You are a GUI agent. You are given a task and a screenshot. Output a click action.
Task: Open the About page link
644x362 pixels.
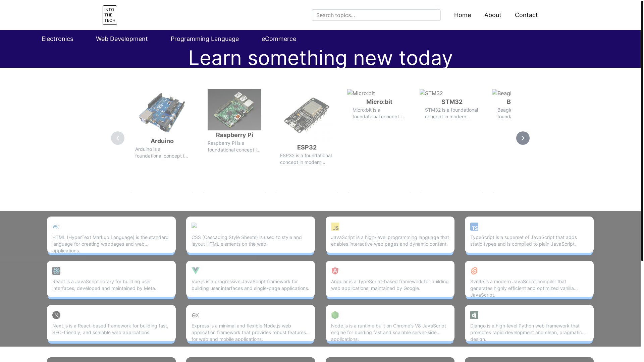[492, 15]
